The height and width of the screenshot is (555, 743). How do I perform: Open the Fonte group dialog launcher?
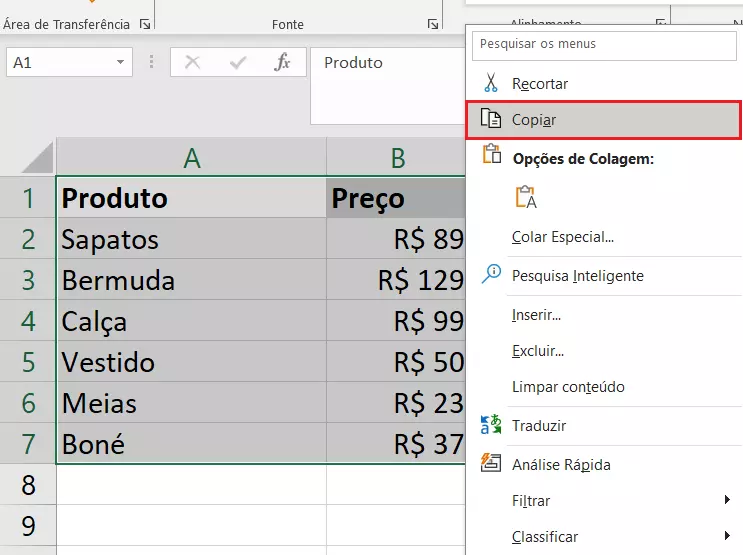[x=433, y=23]
